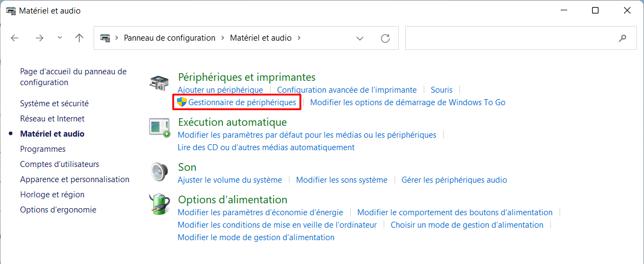The height and width of the screenshot is (264, 644).
Task: Expand the address bar history dropdown
Action: 360,38
